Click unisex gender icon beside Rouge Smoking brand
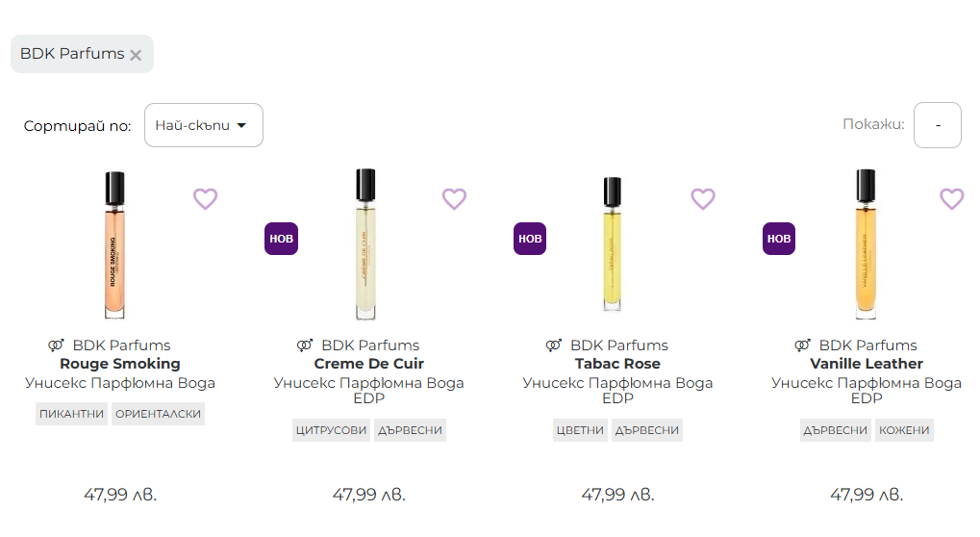 tap(56, 345)
